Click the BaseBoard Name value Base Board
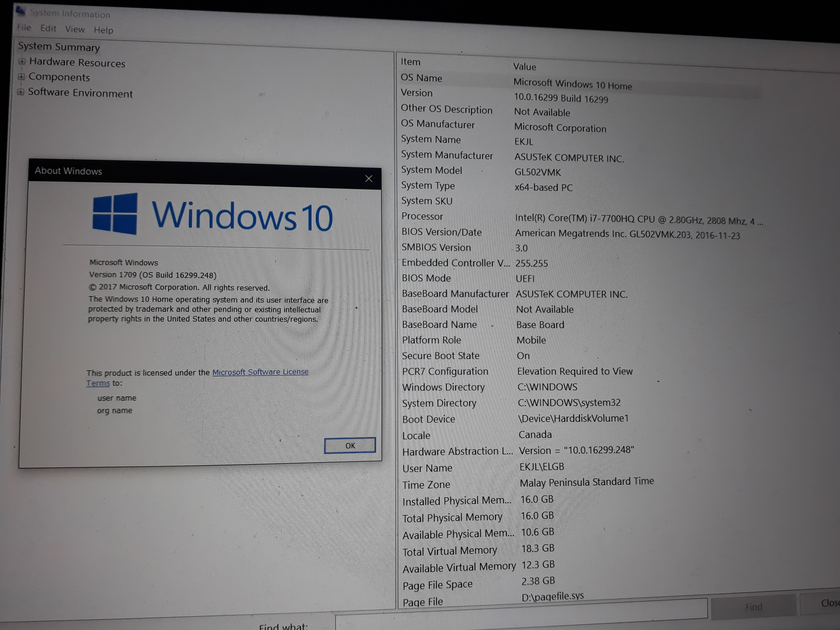This screenshot has height=630, width=840. coord(540,325)
